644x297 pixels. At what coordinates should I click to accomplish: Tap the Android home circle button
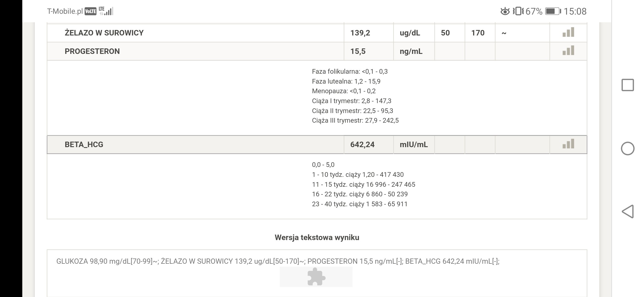tap(627, 148)
